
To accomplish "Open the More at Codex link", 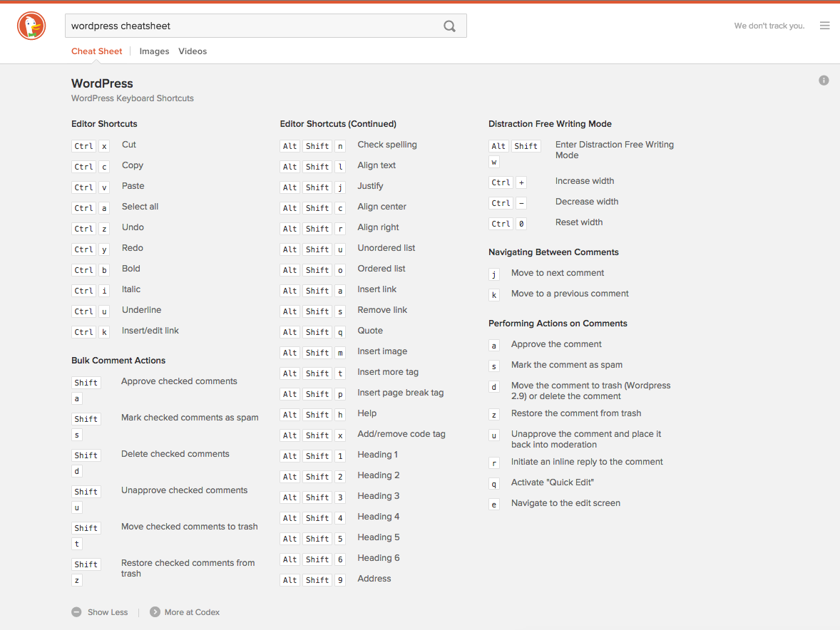I will [192, 612].
